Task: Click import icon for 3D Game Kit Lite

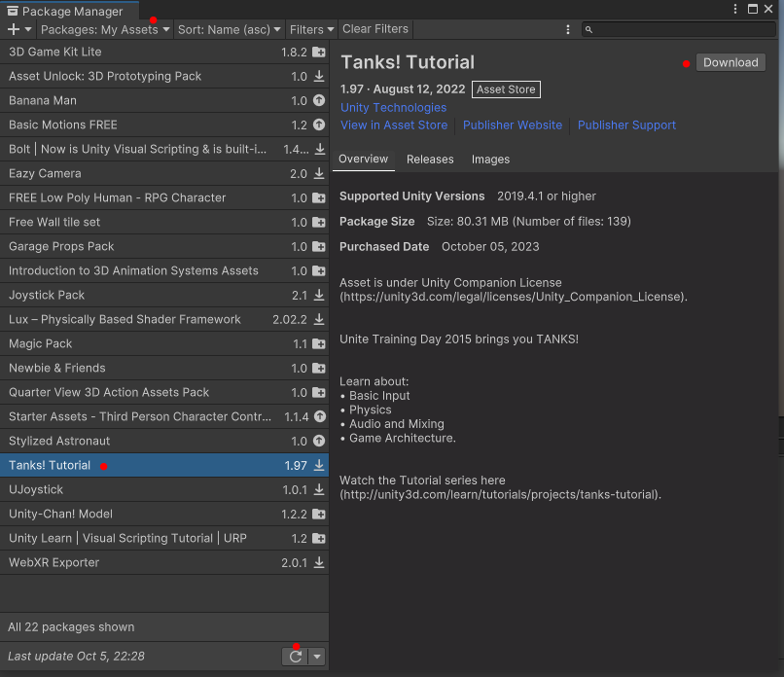Action: pos(319,52)
